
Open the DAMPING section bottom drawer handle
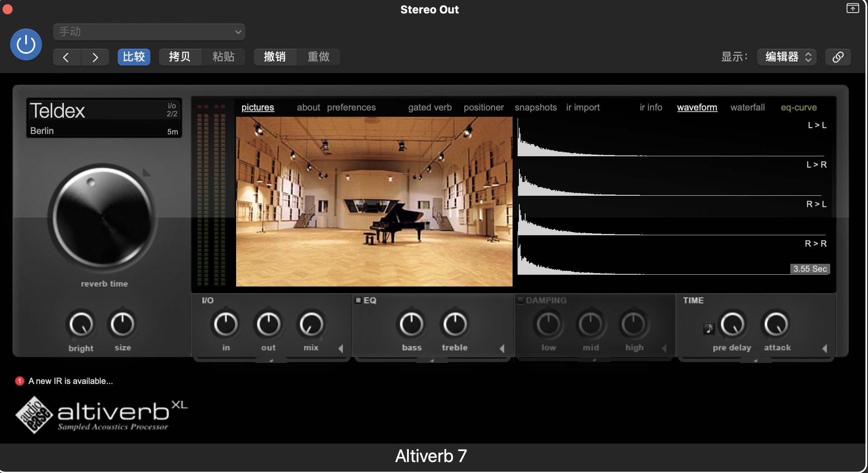(x=594, y=360)
